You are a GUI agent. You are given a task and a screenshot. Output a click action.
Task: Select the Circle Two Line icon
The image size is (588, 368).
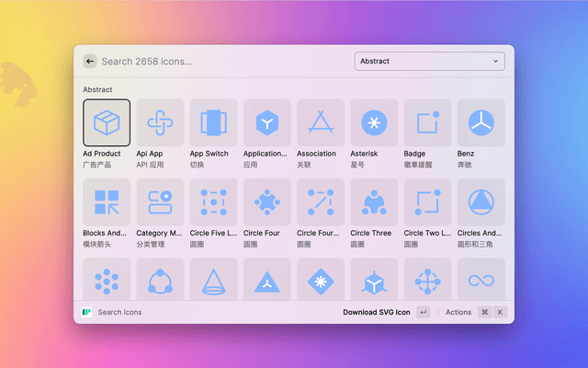(427, 202)
